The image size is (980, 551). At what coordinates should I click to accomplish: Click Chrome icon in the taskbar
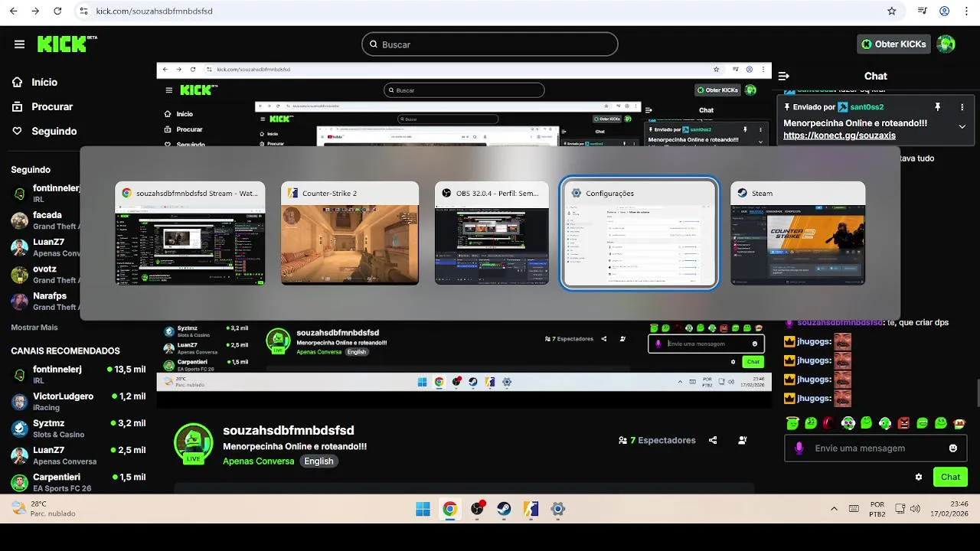coord(449,509)
